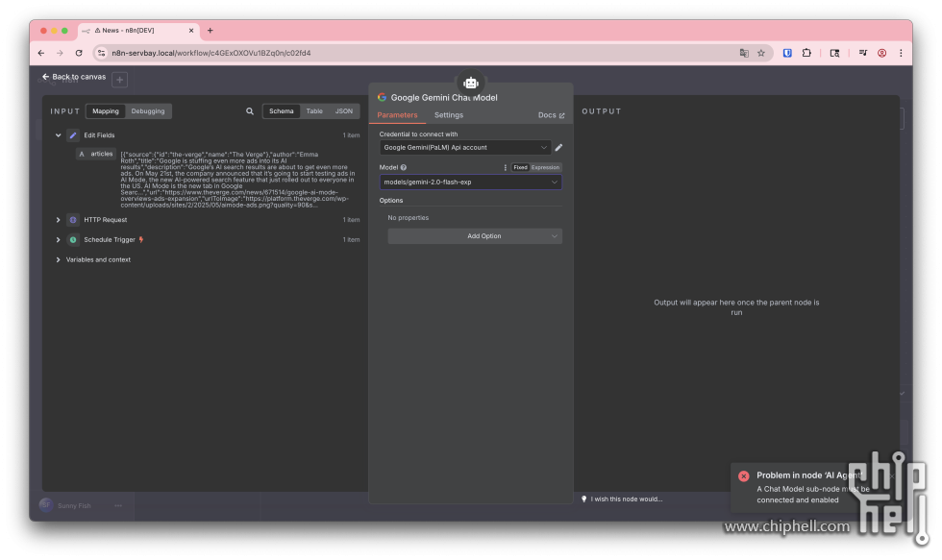The height and width of the screenshot is (560, 942).
Task: Click the robot node icon above panel
Action: pos(471,83)
